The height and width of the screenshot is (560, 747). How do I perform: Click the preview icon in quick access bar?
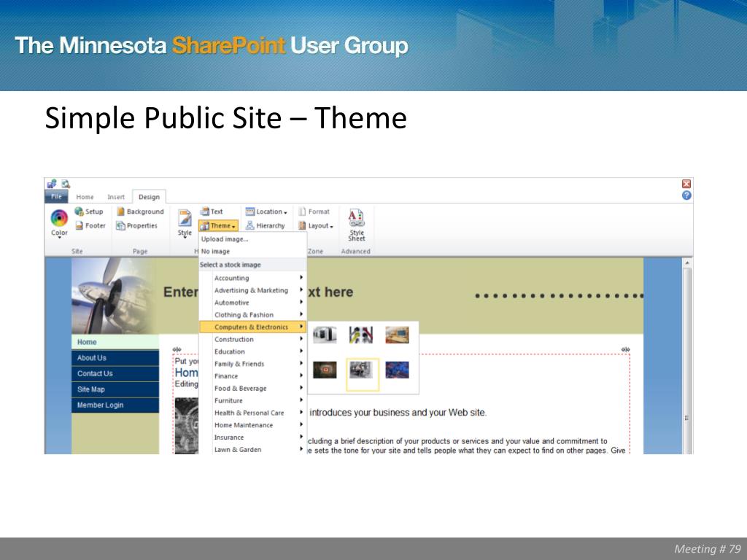tap(65, 184)
